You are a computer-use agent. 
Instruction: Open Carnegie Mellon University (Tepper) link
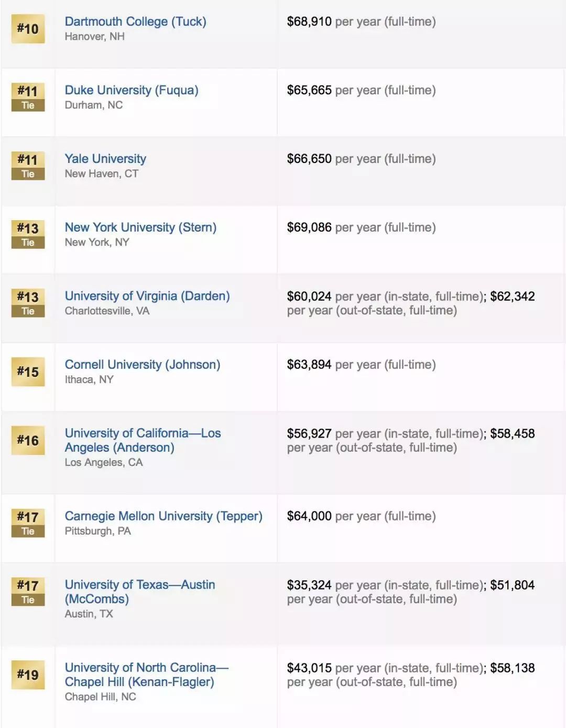(164, 516)
